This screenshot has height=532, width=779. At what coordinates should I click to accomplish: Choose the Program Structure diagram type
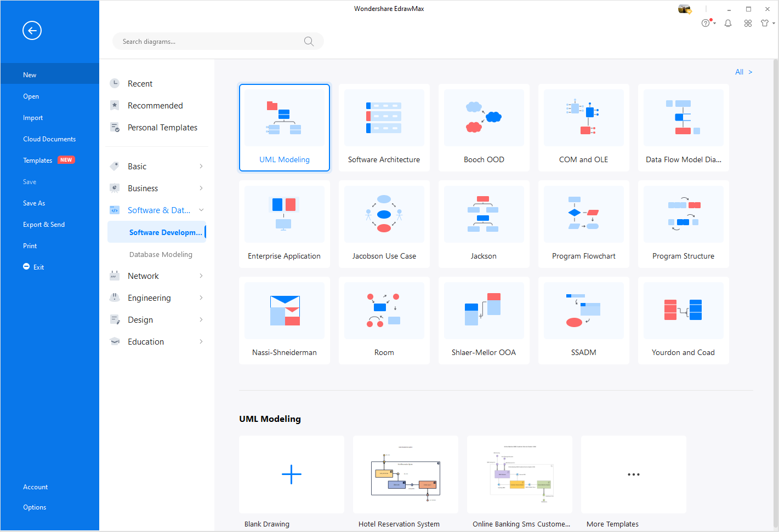[684, 224]
